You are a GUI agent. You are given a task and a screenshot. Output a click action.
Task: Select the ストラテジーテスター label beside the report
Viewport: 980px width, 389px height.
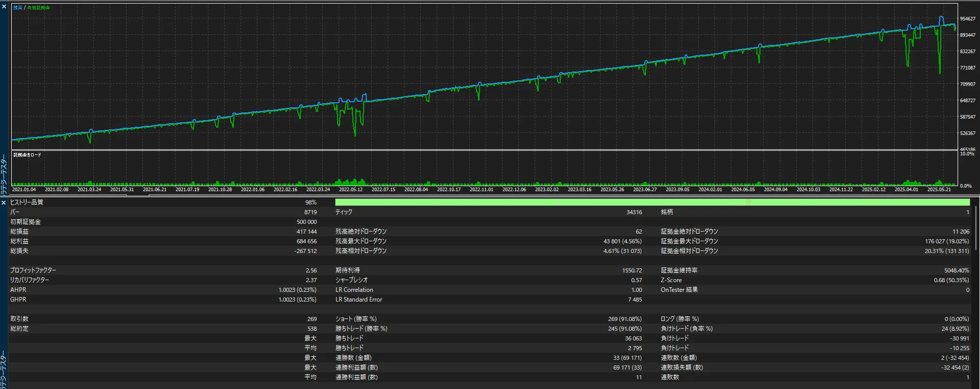pyautogui.click(x=4, y=369)
